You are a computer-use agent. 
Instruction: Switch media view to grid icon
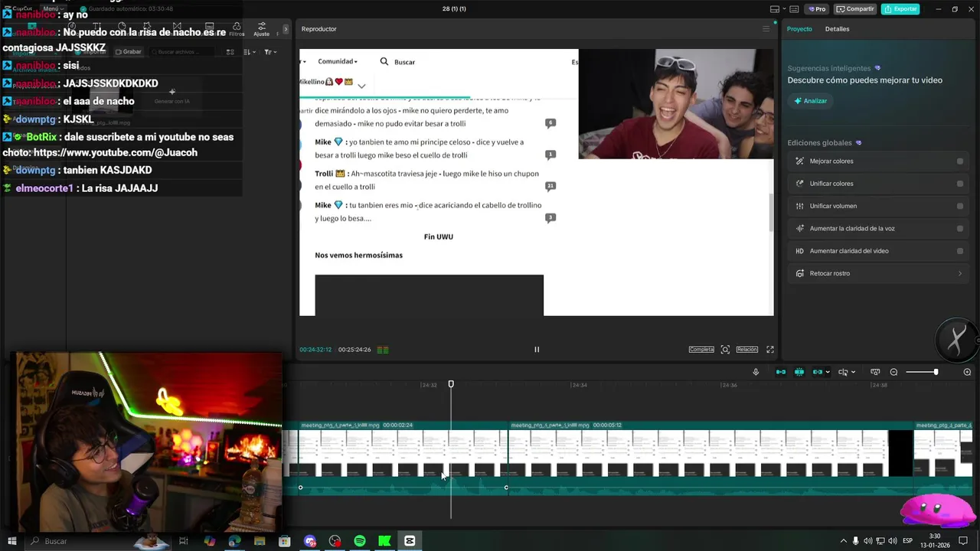click(230, 52)
